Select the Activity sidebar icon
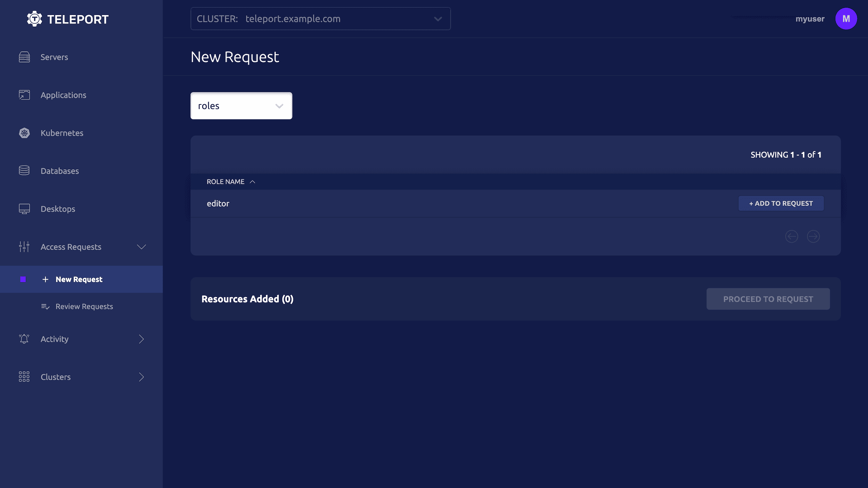 click(24, 338)
